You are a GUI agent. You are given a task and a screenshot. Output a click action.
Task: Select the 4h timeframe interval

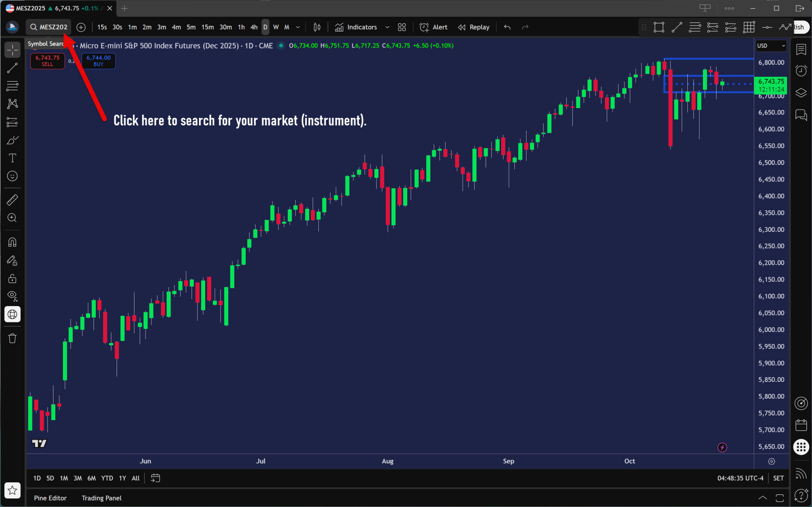[254, 27]
